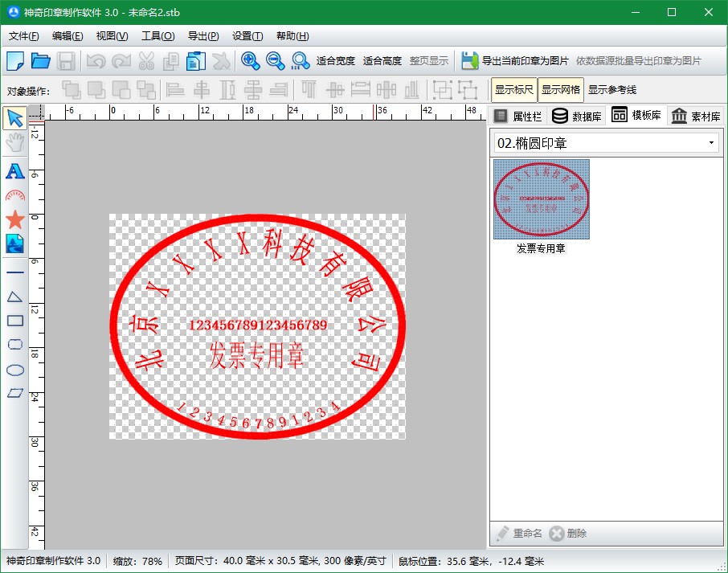Select the arc text tool
Screen dimensions: 728x573
pos(14,195)
